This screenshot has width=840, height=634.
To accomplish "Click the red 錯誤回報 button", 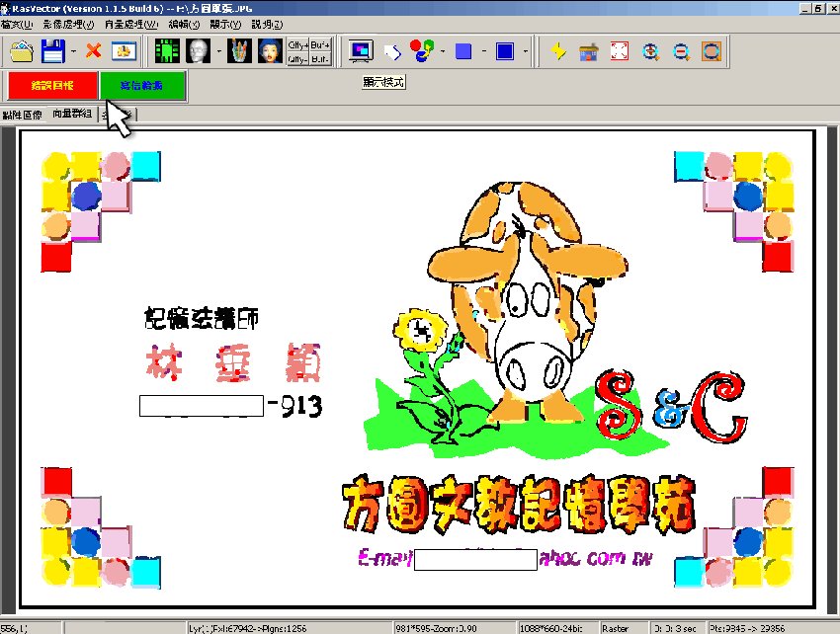I will tap(52, 85).
